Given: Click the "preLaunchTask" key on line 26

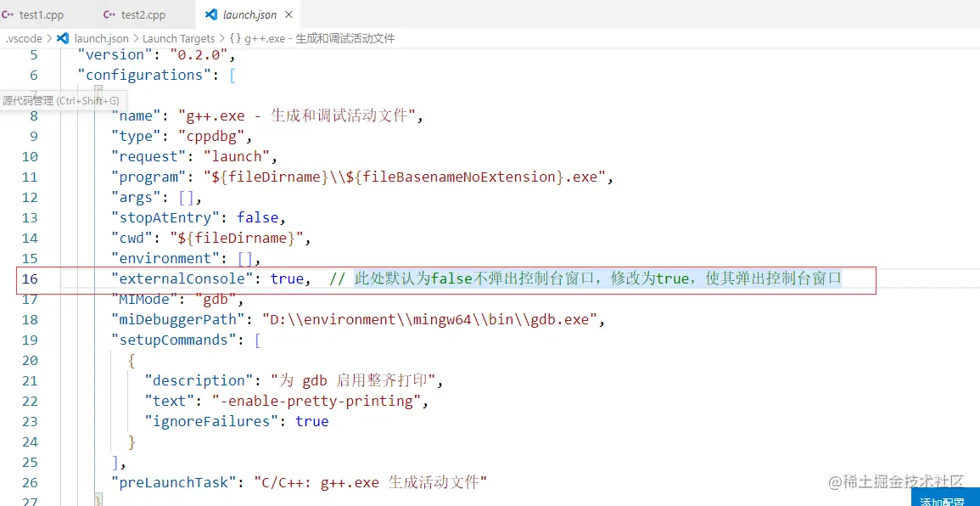Looking at the screenshot, I should pos(174,483).
